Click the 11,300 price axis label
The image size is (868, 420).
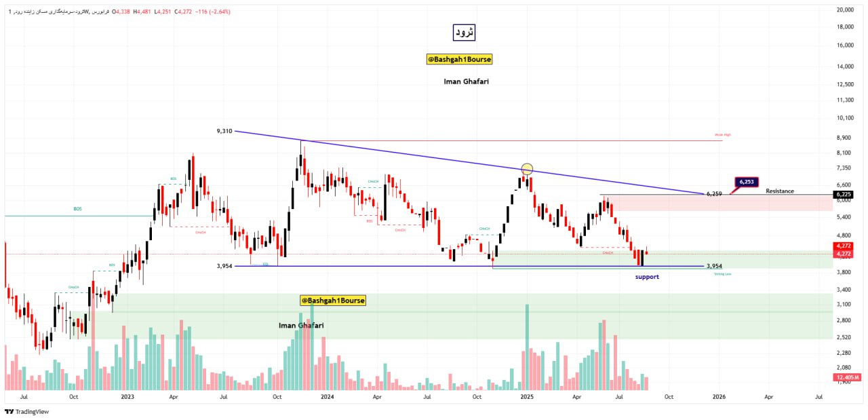tap(845, 100)
